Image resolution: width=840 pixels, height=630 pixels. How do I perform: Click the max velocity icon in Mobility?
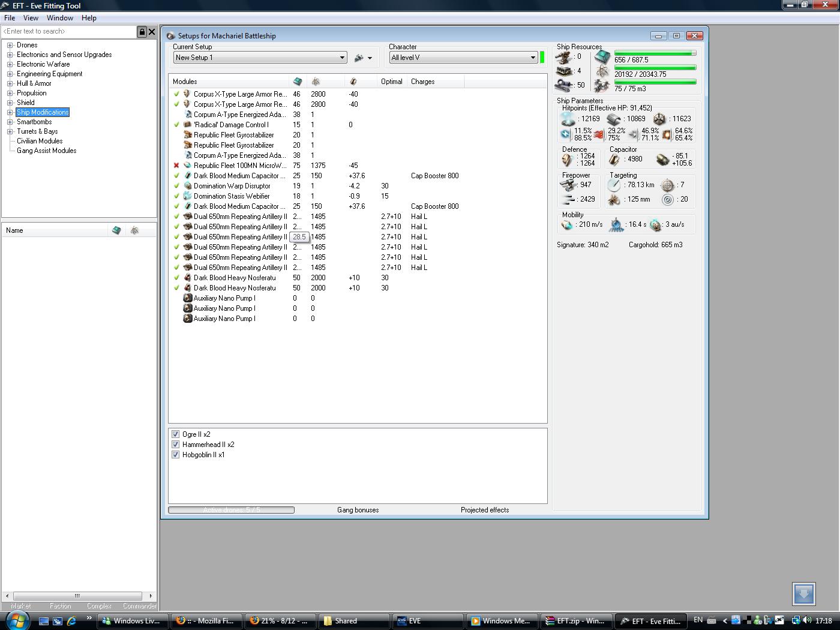[x=567, y=225]
